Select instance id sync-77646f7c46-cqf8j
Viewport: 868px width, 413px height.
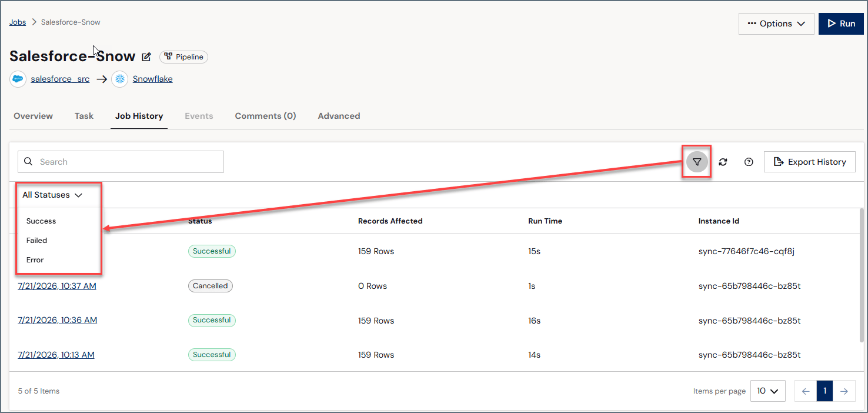coord(746,251)
